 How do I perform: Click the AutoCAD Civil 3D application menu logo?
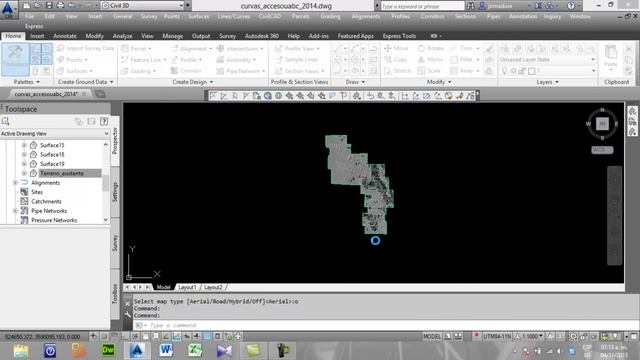pyautogui.click(x=8, y=9)
